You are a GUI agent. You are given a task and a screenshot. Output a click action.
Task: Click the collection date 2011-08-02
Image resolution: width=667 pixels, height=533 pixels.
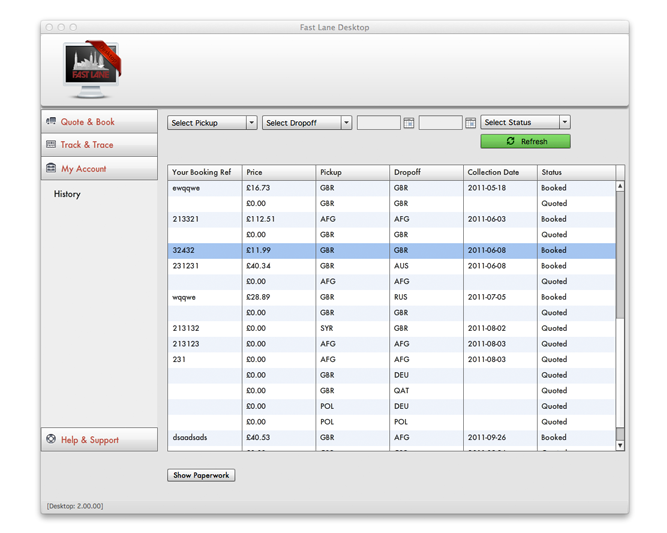click(487, 328)
